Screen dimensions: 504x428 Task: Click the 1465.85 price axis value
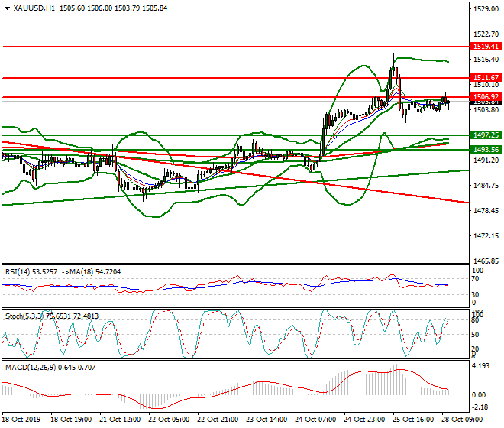pos(486,261)
